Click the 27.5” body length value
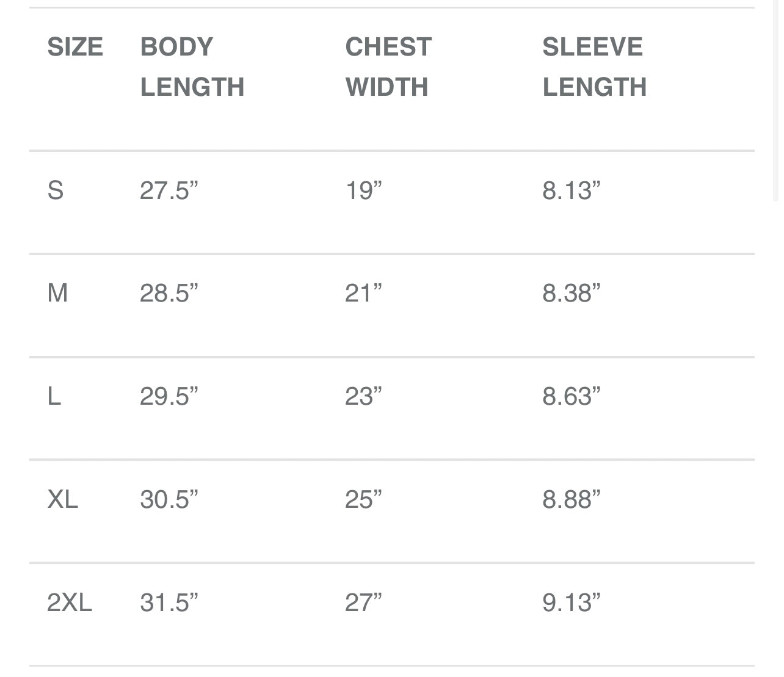784x677 pixels. tap(169, 190)
